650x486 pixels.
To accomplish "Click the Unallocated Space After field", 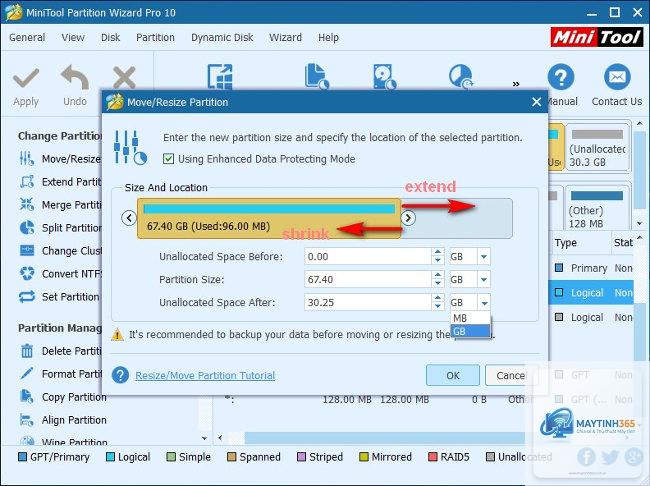I will click(368, 303).
